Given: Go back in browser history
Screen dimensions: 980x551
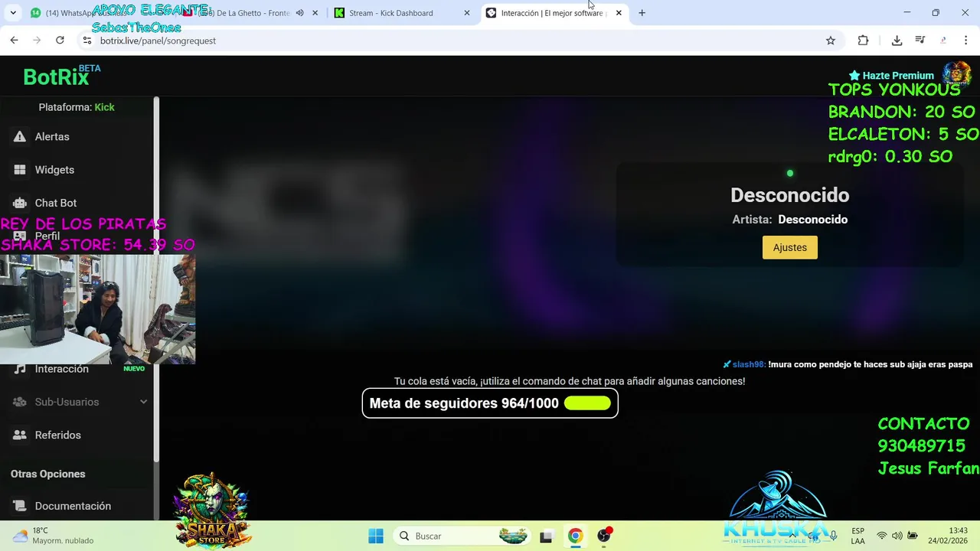Looking at the screenshot, I should 14,41.
